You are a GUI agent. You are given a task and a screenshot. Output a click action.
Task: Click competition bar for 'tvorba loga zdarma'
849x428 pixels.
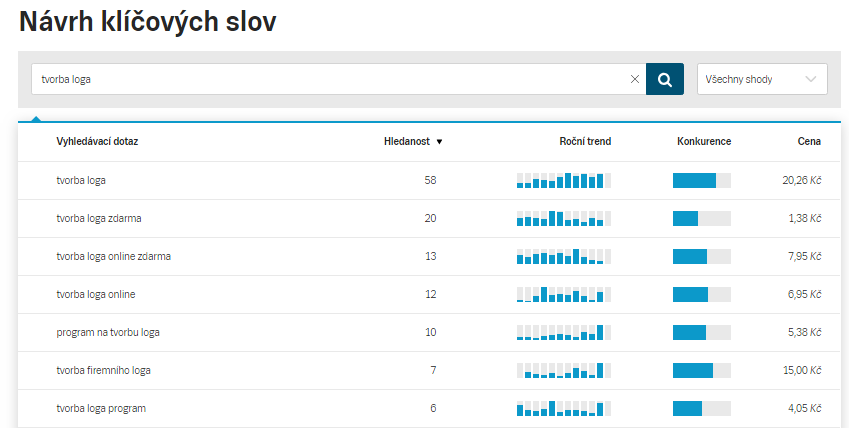pyautogui.click(x=701, y=218)
